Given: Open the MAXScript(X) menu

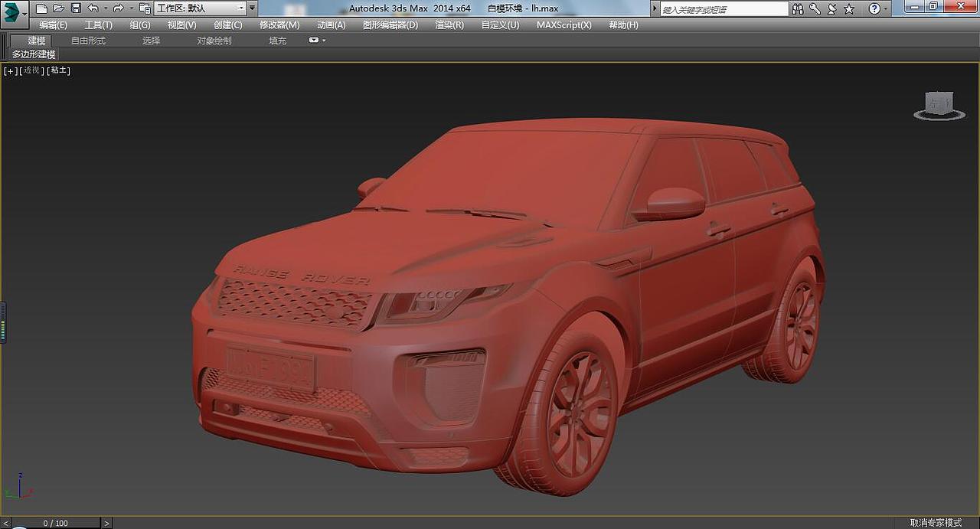Looking at the screenshot, I should (563, 24).
